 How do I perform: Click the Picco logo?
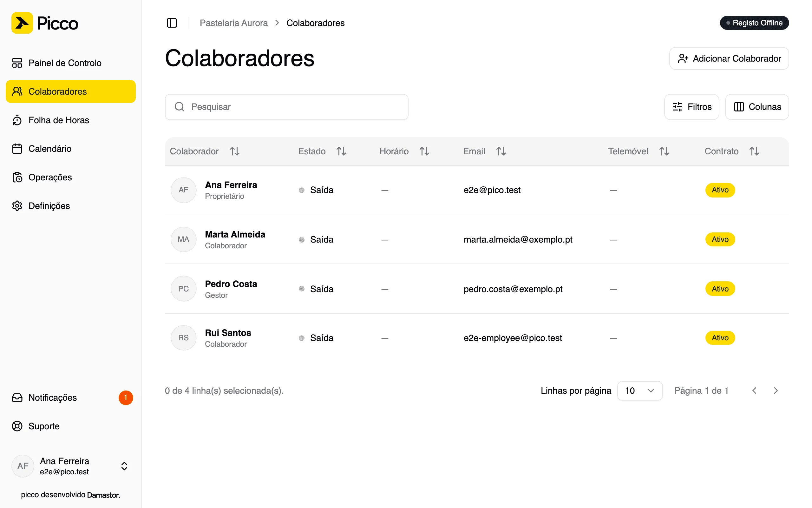pos(45,23)
